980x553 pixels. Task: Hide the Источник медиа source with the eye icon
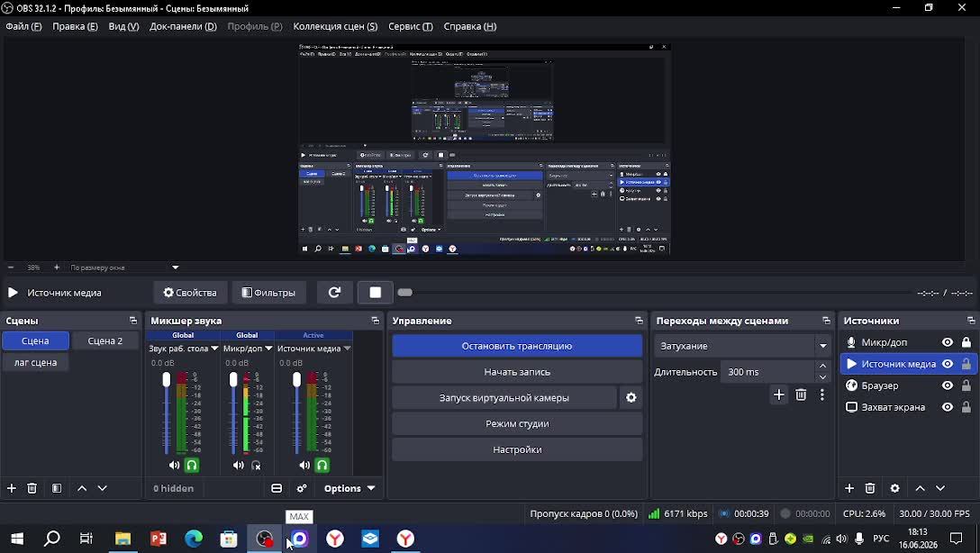point(948,364)
